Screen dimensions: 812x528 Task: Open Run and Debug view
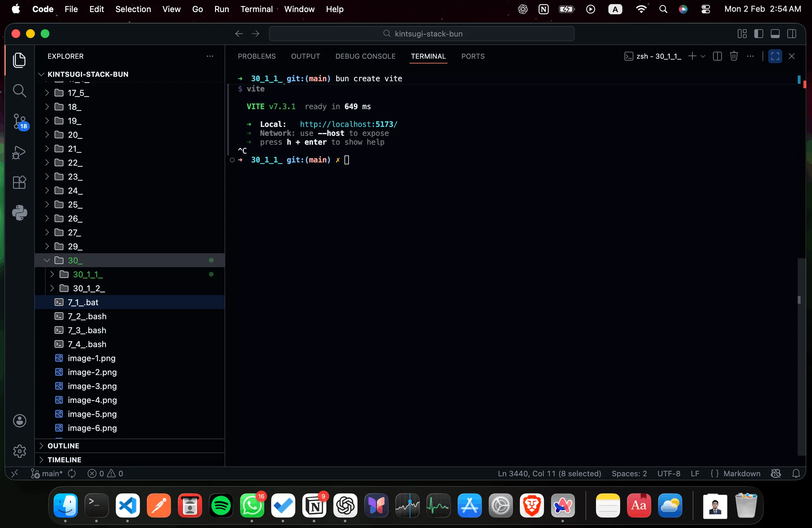point(19,152)
